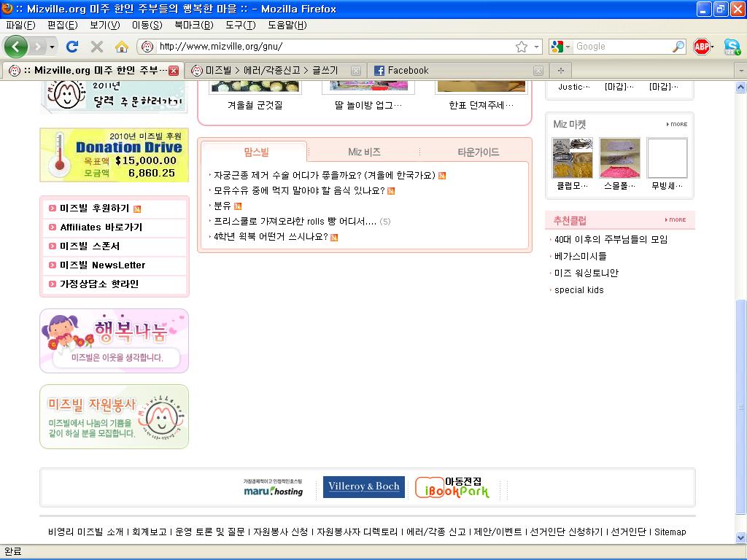Screen dimensions: 747x560
Task: Click the browser back arrow button
Action: point(15,47)
